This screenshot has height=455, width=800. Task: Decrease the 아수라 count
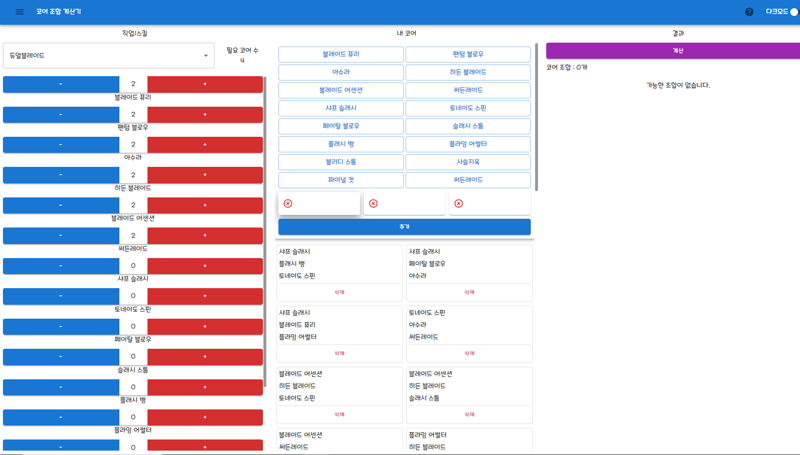point(61,145)
